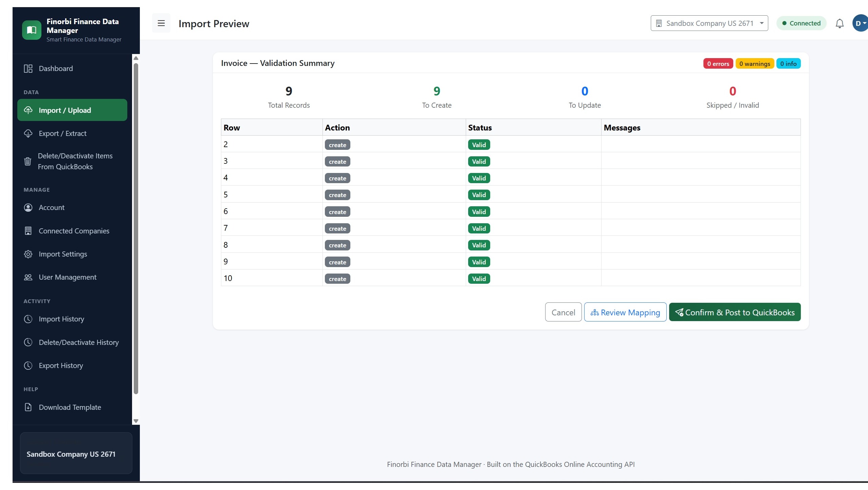
Task: Click the Download Template file icon
Action: coord(28,407)
